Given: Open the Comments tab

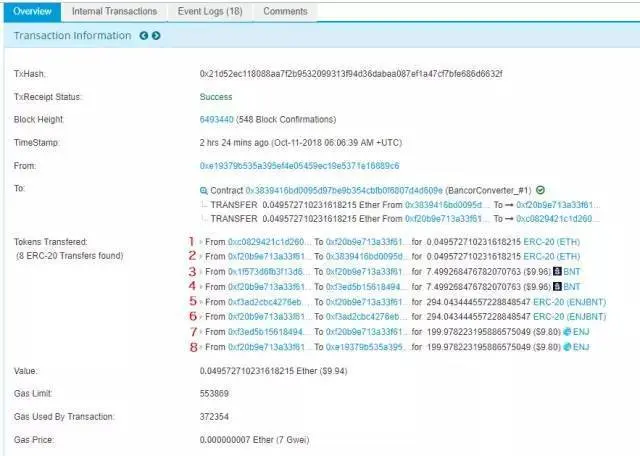Looking at the screenshot, I should click(x=285, y=11).
